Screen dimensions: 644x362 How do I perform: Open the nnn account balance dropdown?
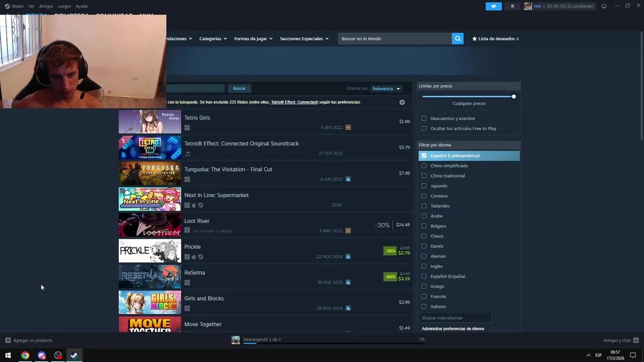point(563,6)
